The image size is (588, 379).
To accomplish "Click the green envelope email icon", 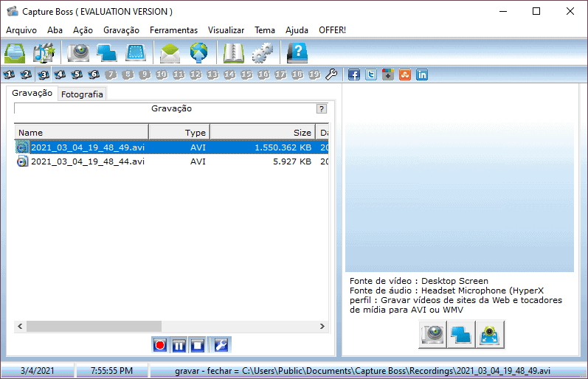I will [170, 52].
